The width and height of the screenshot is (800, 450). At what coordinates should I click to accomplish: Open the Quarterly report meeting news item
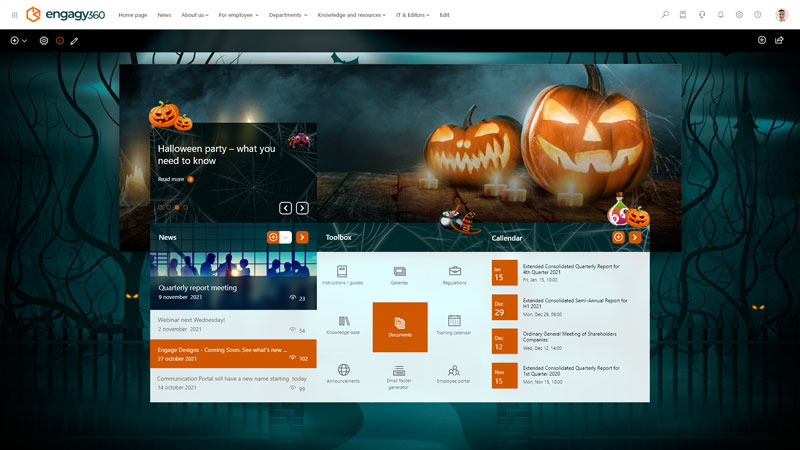[198, 288]
